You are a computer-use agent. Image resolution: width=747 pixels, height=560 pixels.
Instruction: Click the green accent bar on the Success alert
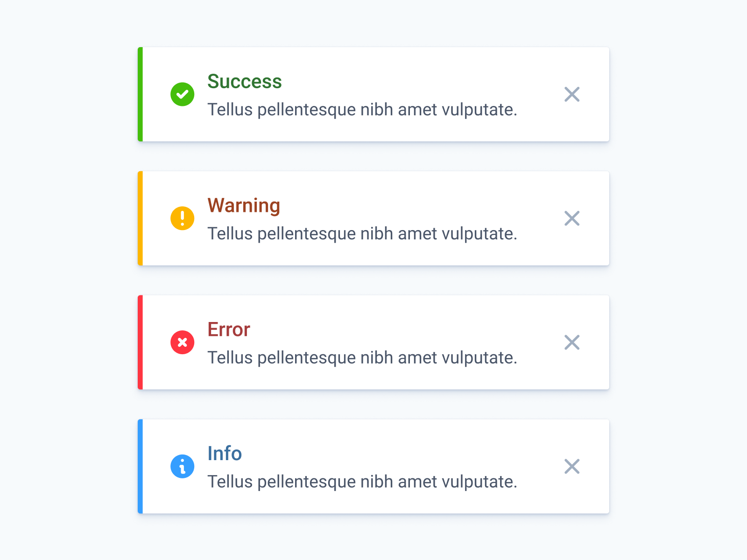(140, 94)
